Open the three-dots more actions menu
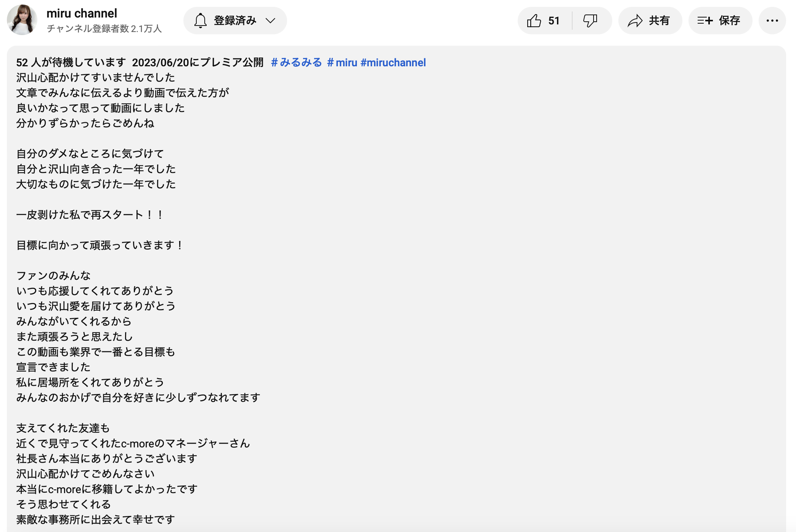Screen dimensions: 796x532 772,21
